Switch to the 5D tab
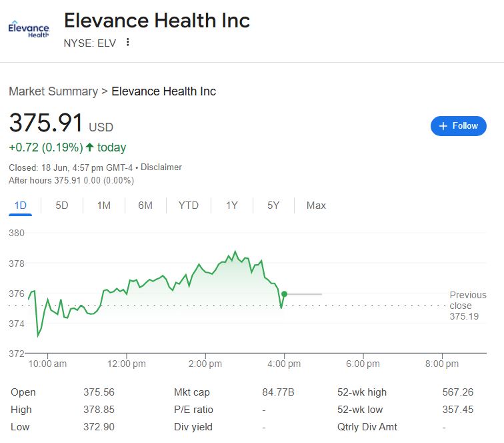This screenshot has width=504, height=443. [62, 205]
